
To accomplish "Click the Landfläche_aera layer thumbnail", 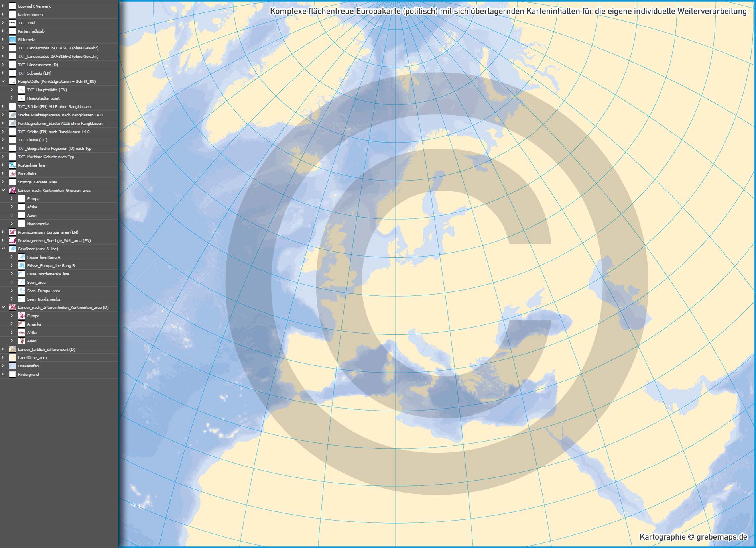I will [x=12, y=357].
